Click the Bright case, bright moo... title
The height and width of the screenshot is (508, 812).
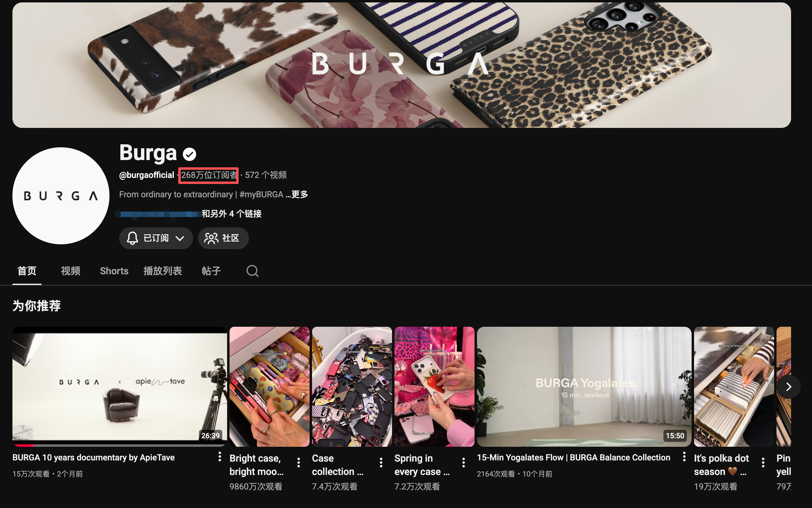pyautogui.click(x=257, y=465)
